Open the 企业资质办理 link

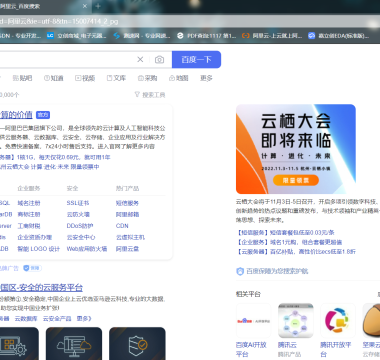pos(35,237)
